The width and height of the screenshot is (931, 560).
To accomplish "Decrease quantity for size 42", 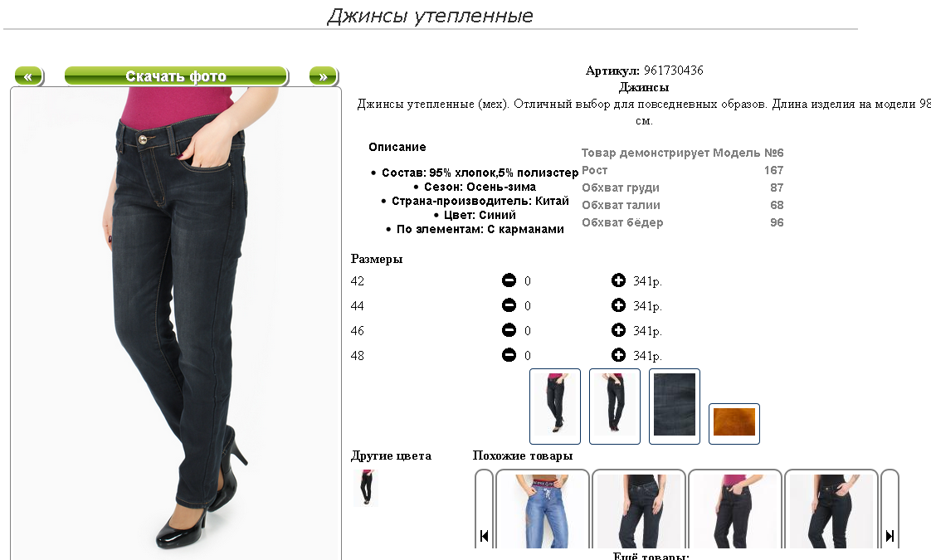I will pos(509,280).
